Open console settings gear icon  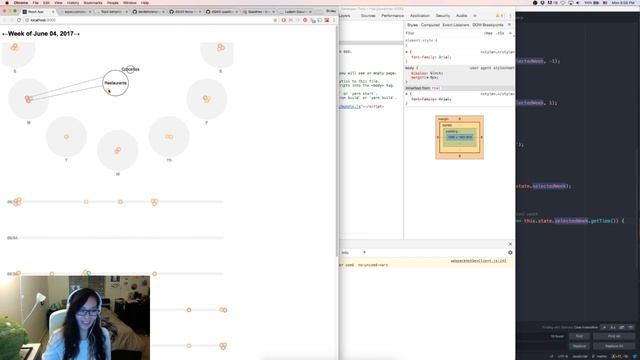510,253
